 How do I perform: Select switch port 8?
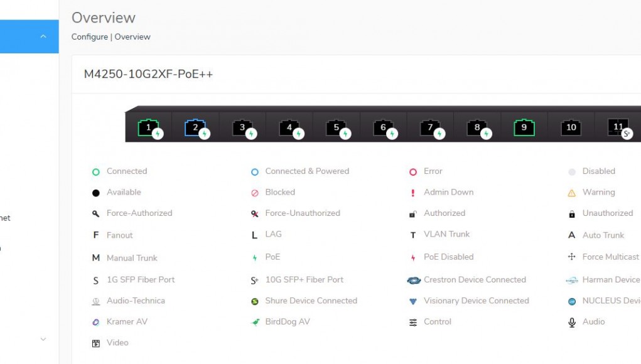(477, 128)
